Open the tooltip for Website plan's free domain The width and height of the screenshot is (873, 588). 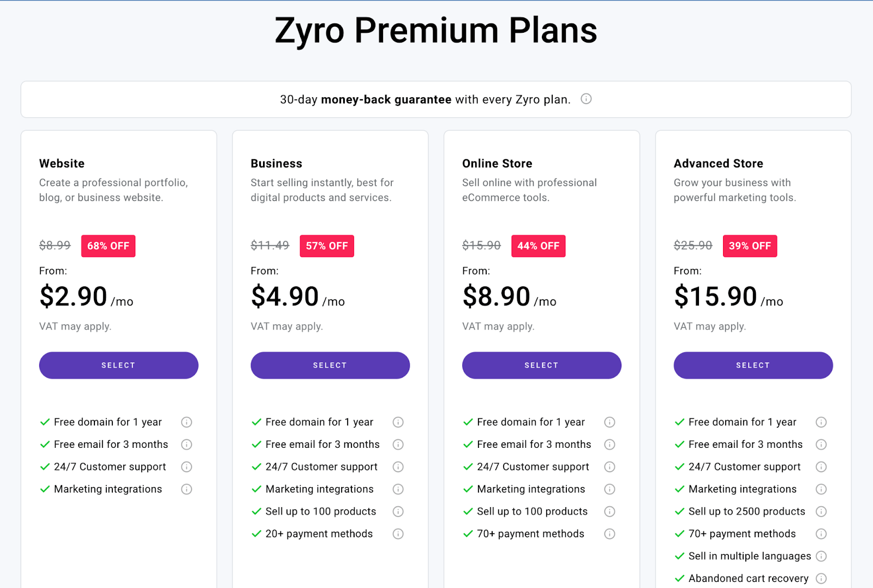(x=186, y=422)
